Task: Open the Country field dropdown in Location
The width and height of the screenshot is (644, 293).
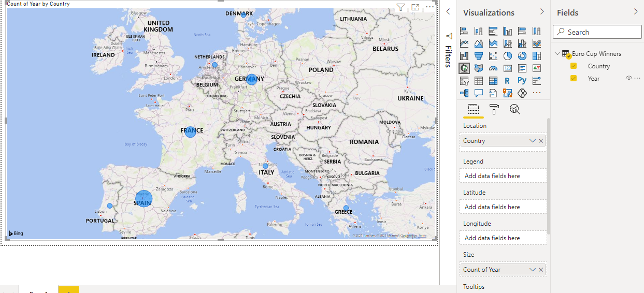Action: pos(533,141)
